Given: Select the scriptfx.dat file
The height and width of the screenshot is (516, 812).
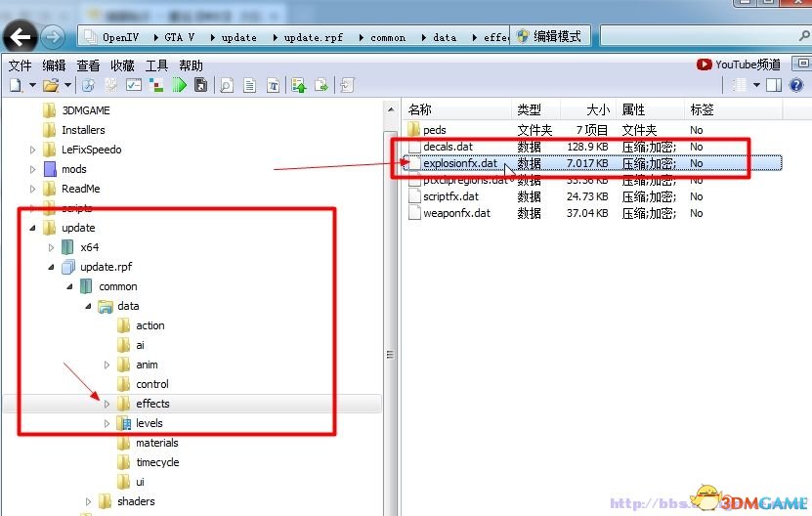Looking at the screenshot, I should tap(450, 196).
